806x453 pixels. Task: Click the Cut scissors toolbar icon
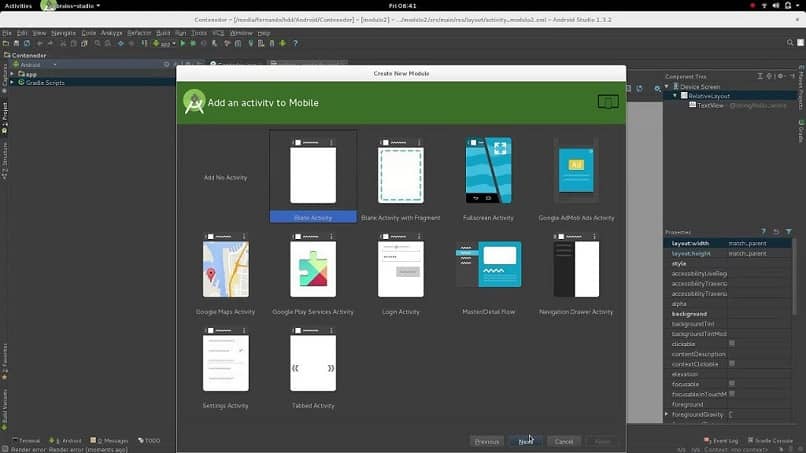(x=63, y=44)
